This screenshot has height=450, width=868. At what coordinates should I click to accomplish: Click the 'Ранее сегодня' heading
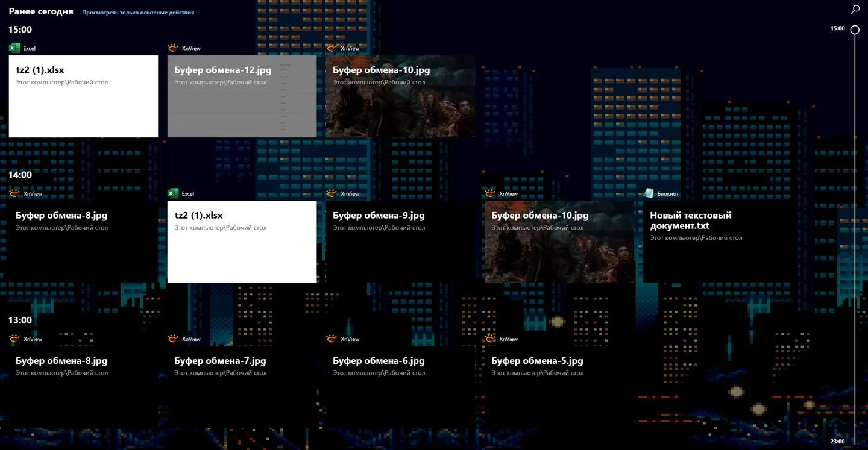(x=41, y=11)
